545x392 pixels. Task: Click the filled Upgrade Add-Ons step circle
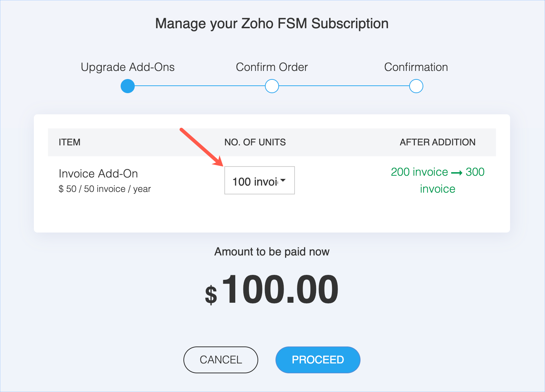(128, 86)
